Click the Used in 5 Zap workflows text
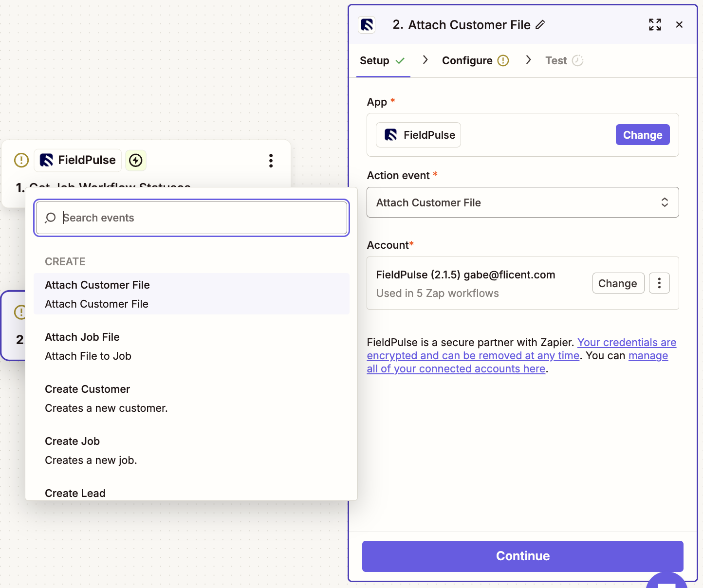Viewport: 703px width, 588px height. click(x=437, y=293)
